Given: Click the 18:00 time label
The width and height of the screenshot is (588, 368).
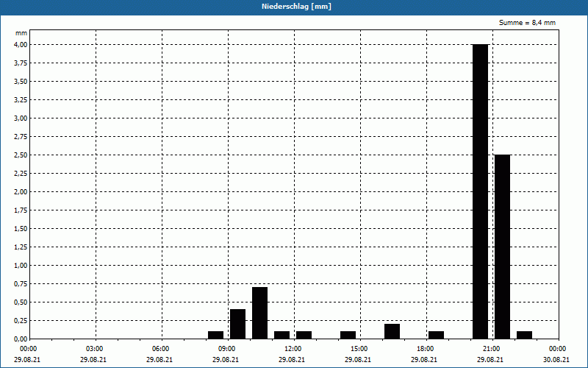Looking at the screenshot, I should pyautogui.click(x=426, y=349).
